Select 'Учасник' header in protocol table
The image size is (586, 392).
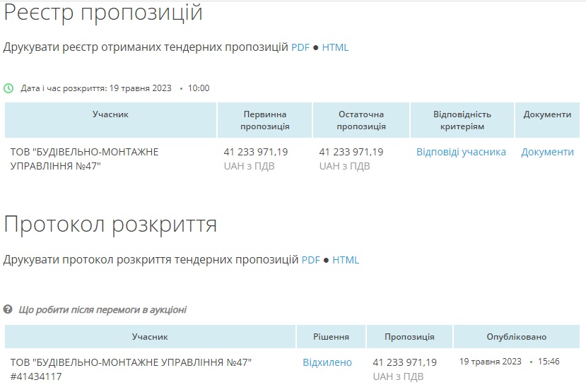click(x=150, y=337)
